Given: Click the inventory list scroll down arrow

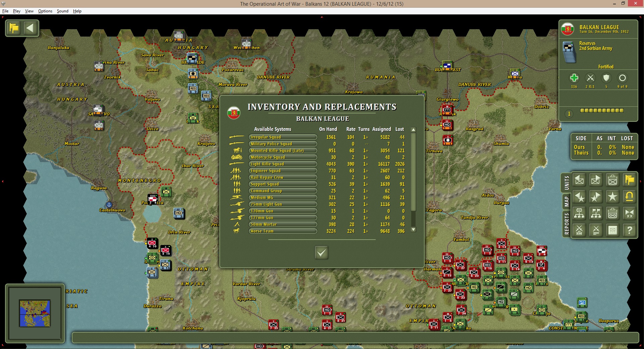Looking at the screenshot, I should point(414,230).
